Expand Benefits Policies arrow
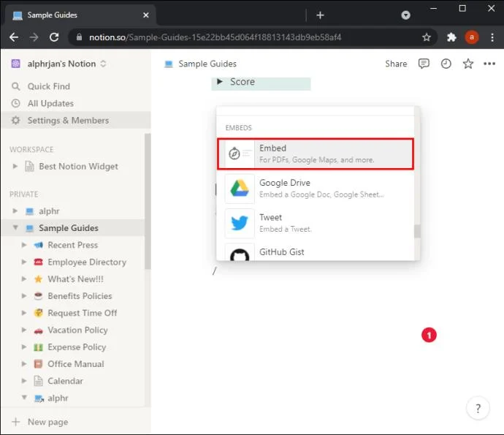 pos(24,295)
